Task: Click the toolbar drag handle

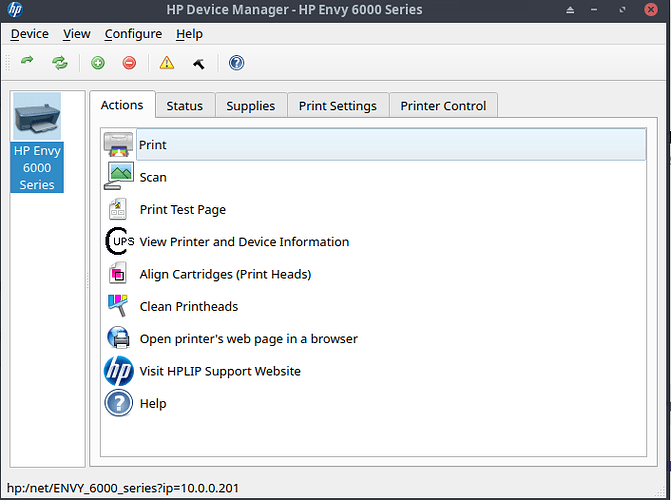Action: click(7, 63)
